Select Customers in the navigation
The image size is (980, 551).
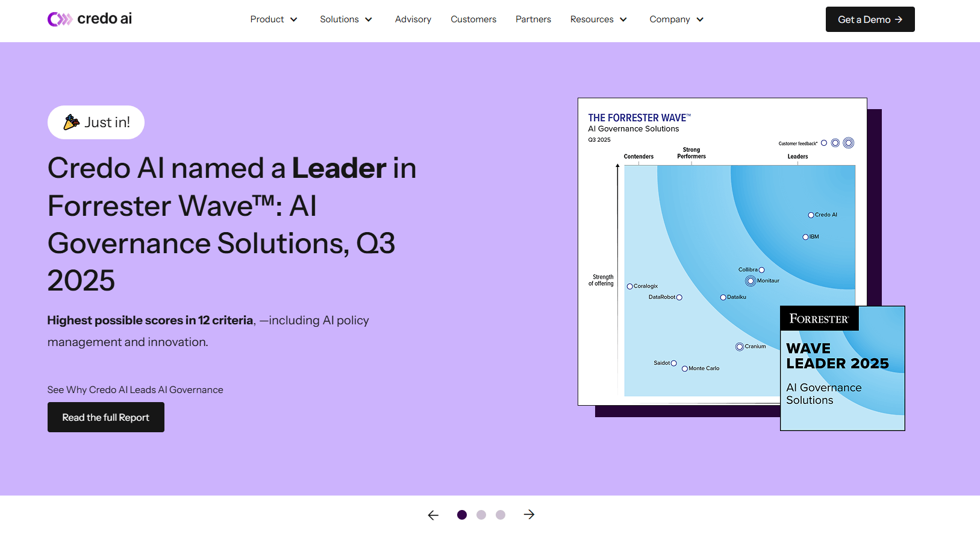click(473, 19)
